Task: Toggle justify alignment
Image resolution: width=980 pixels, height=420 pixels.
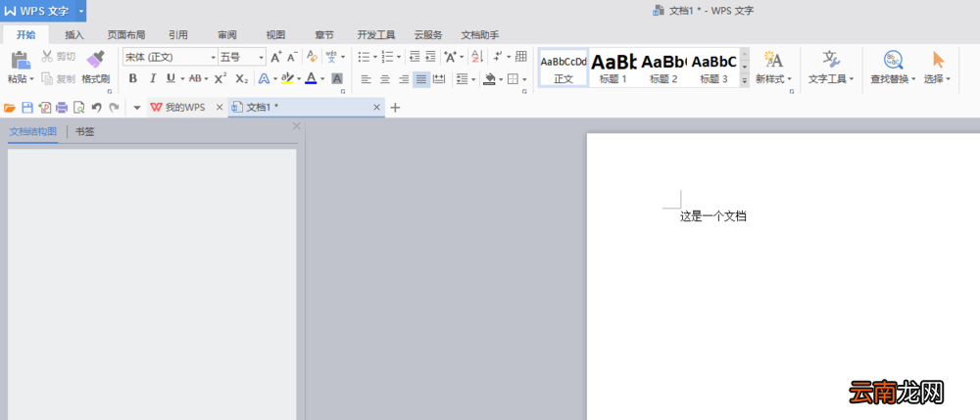Action: coord(421,78)
